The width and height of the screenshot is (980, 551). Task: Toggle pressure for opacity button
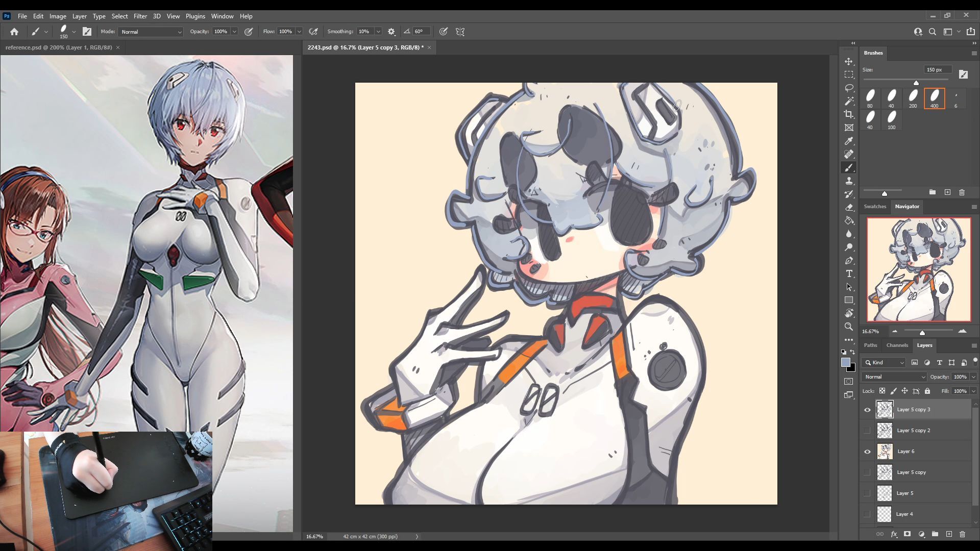click(x=249, y=32)
